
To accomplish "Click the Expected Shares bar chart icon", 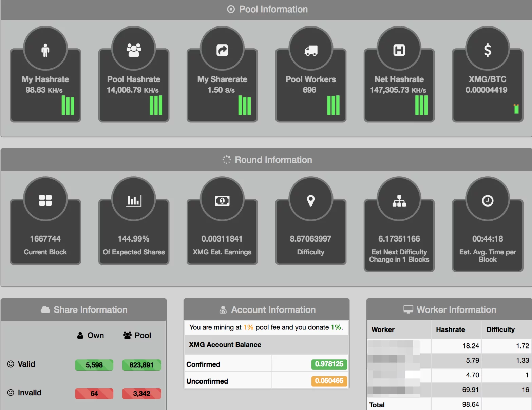I will [134, 200].
